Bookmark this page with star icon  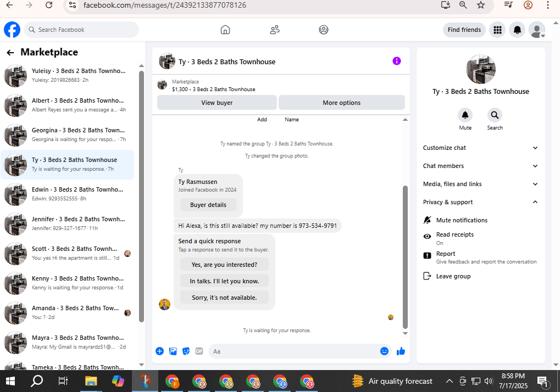tap(481, 5)
